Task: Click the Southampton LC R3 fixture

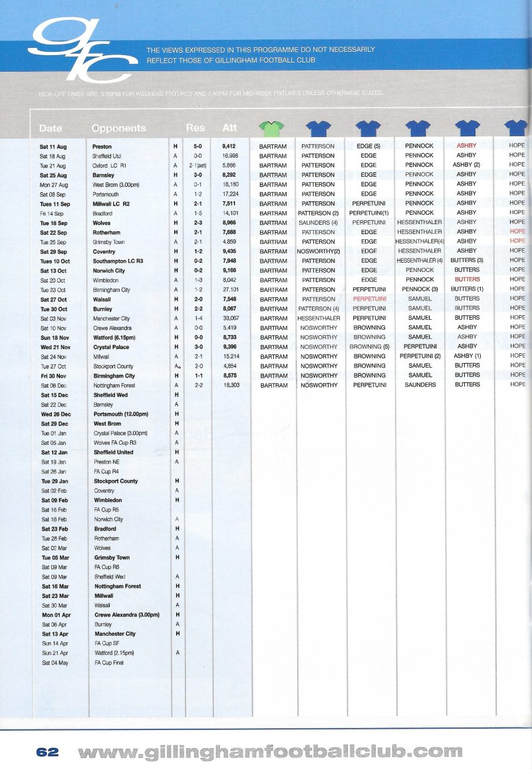Action: (x=118, y=261)
